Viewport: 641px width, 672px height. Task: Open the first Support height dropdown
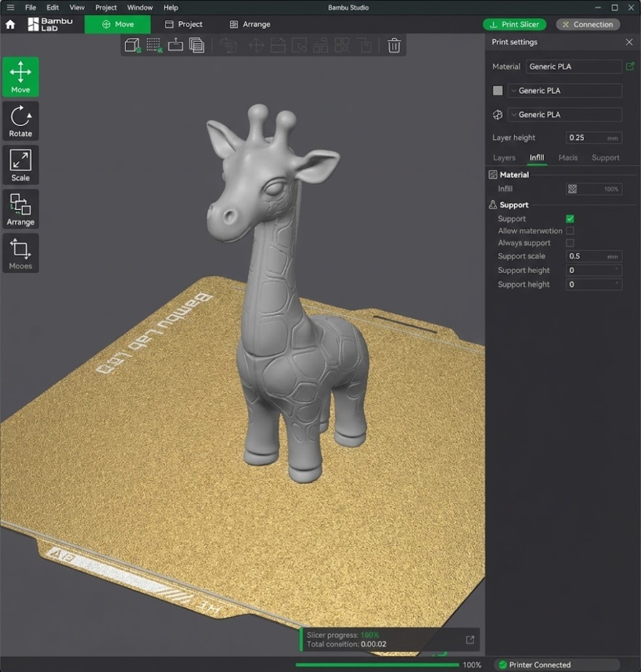pos(594,270)
